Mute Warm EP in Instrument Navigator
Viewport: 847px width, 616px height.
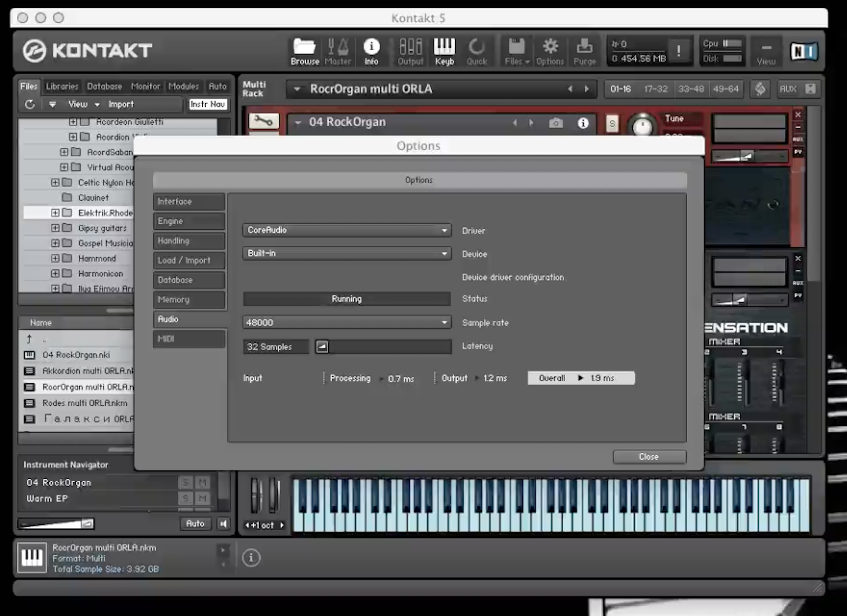tap(203, 498)
